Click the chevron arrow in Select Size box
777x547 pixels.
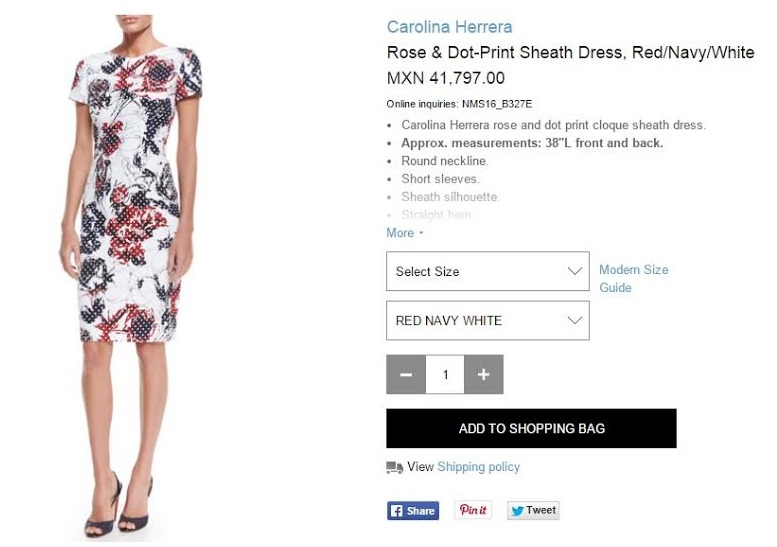[x=574, y=271]
